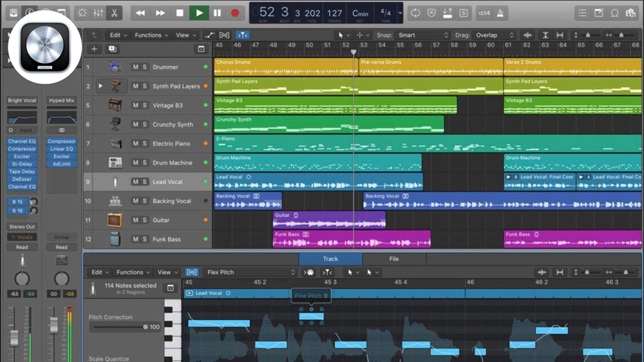Screen dimensions: 644x362
Task: Mute the Drummer track
Action: (135, 66)
